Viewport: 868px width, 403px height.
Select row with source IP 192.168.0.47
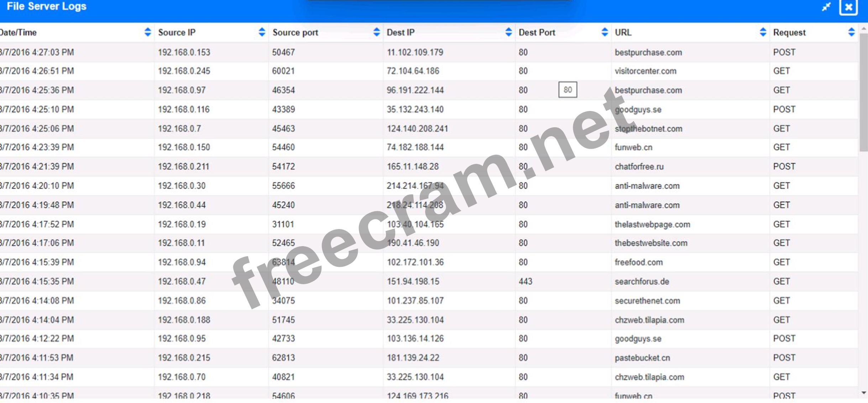[x=182, y=281]
